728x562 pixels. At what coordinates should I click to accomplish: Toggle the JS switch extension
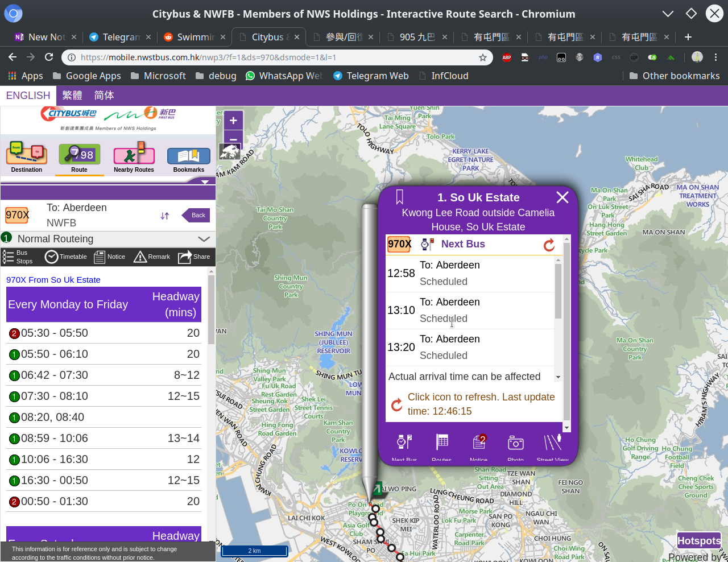tap(652, 57)
